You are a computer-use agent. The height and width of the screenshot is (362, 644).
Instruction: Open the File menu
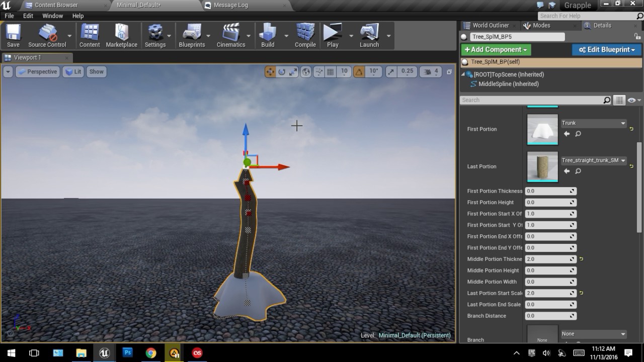pyautogui.click(x=9, y=16)
